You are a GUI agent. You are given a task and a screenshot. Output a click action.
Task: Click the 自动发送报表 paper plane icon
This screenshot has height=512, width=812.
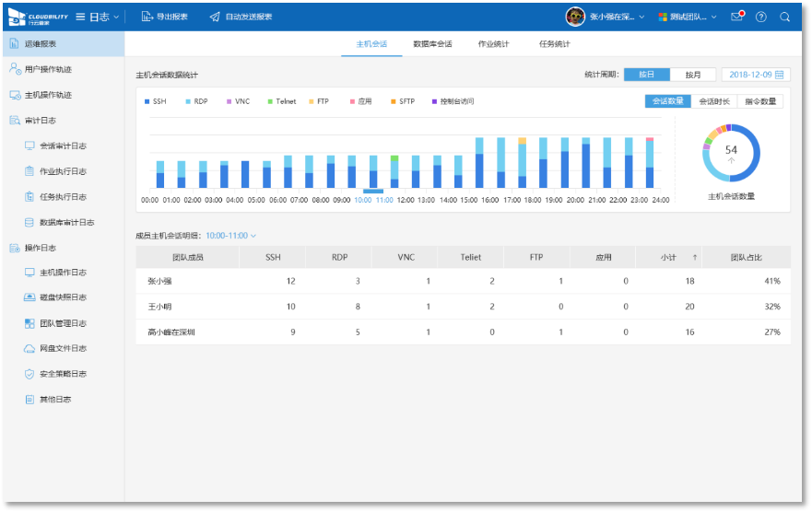(215, 17)
